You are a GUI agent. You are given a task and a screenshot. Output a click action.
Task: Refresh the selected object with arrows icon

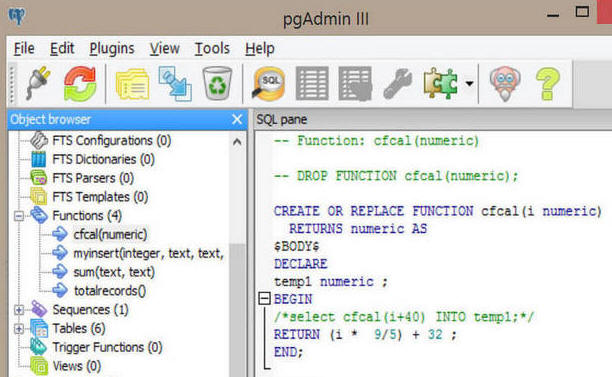click(x=80, y=84)
